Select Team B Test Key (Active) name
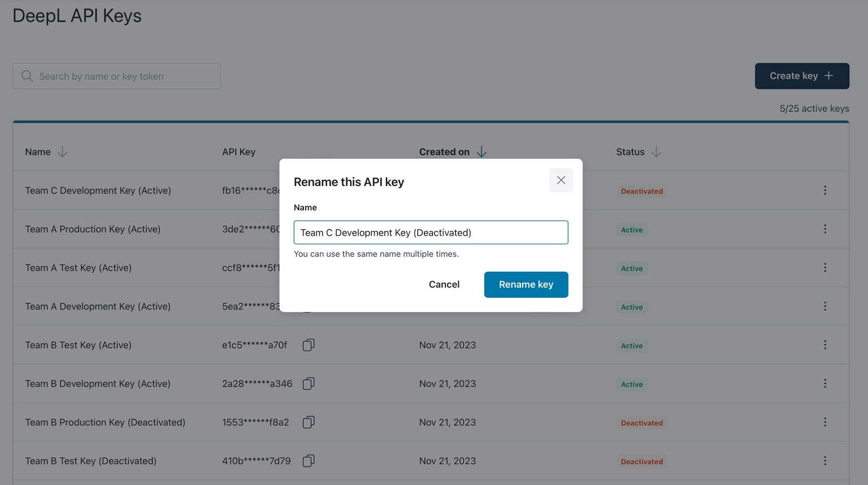868x485 pixels. [78, 345]
